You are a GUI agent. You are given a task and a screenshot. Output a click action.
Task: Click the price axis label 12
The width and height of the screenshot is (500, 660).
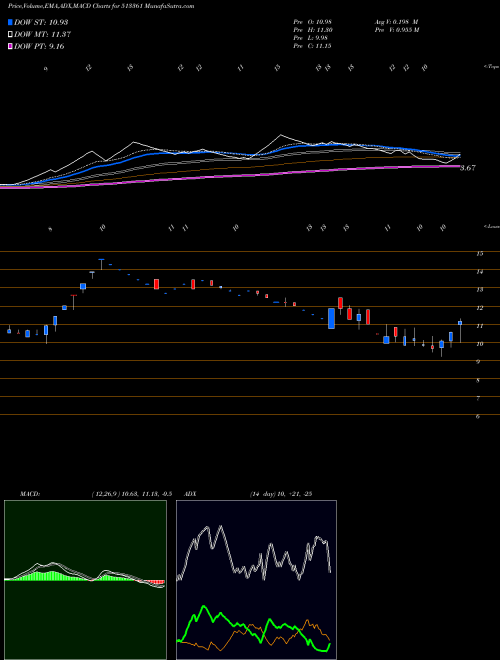(479, 308)
